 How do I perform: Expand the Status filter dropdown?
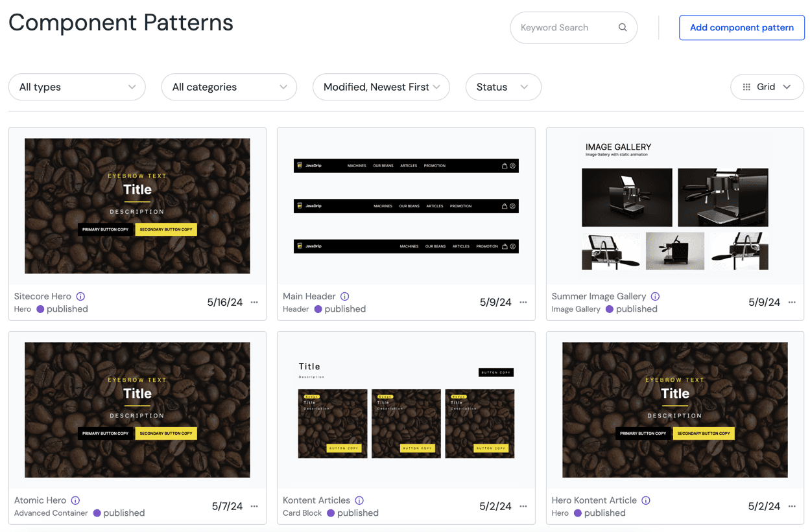[x=503, y=87]
